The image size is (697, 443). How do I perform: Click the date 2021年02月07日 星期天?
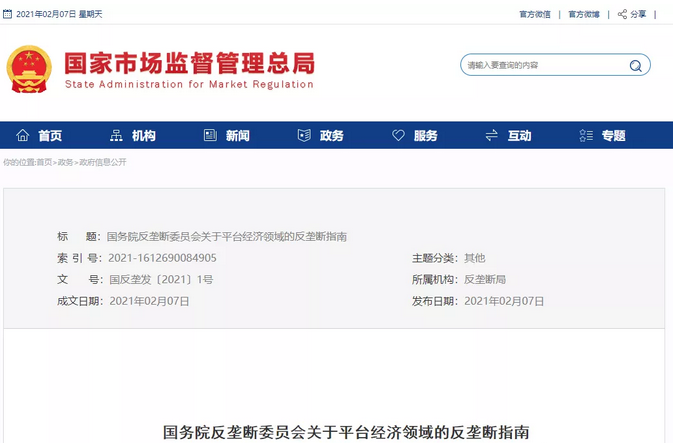59,14
